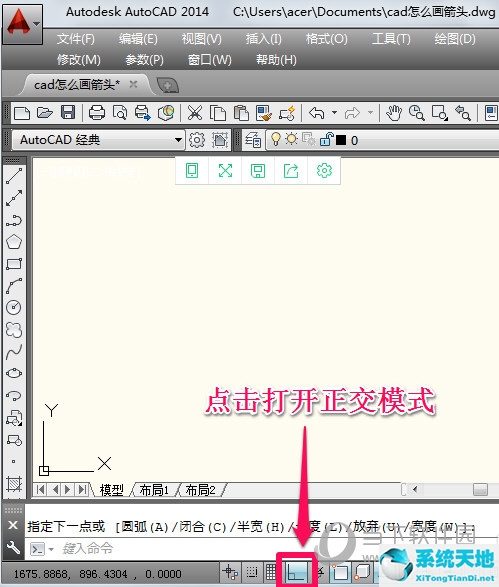Open the 文件(F) menu

tap(76, 39)
